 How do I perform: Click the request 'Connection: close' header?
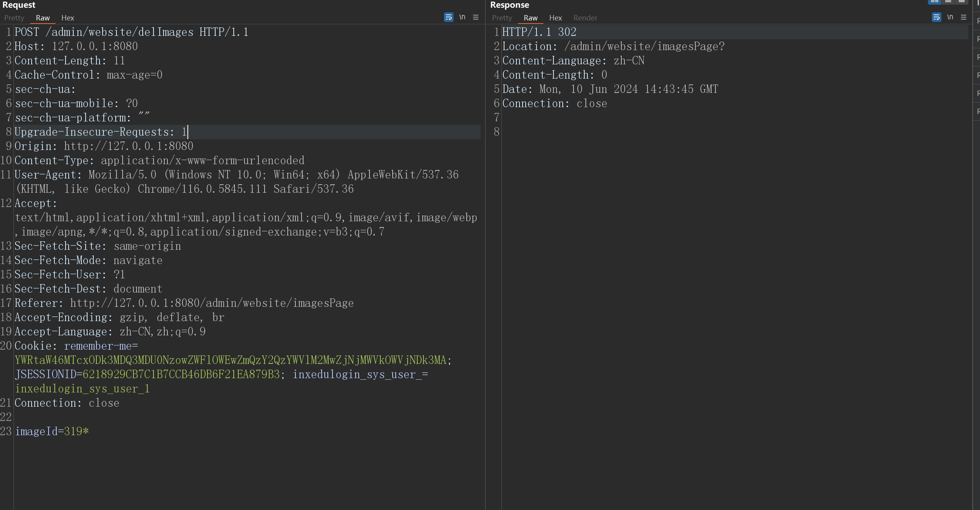pos(67,403)
